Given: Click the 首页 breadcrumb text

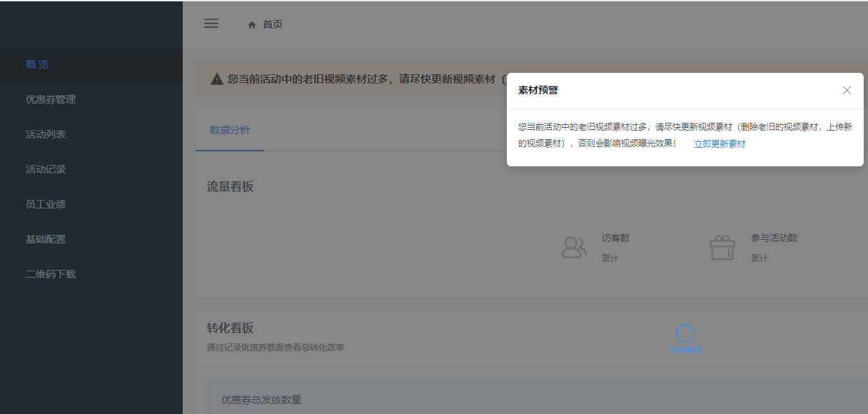Looking at the screenshot, I should point(273,24).
